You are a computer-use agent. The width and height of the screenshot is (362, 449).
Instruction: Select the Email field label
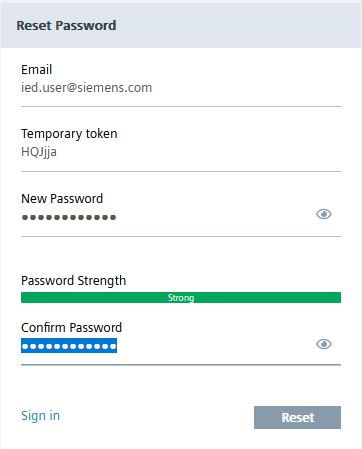click(x=36, y=70)
